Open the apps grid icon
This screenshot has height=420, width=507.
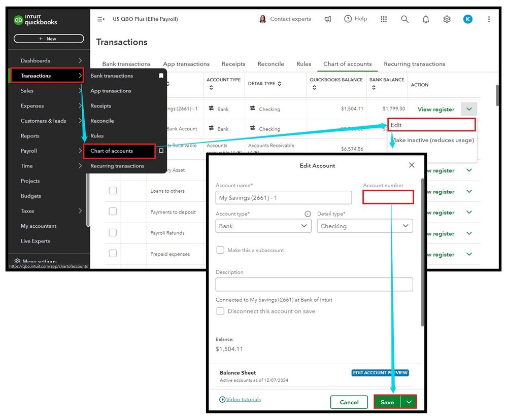point(384,19)
